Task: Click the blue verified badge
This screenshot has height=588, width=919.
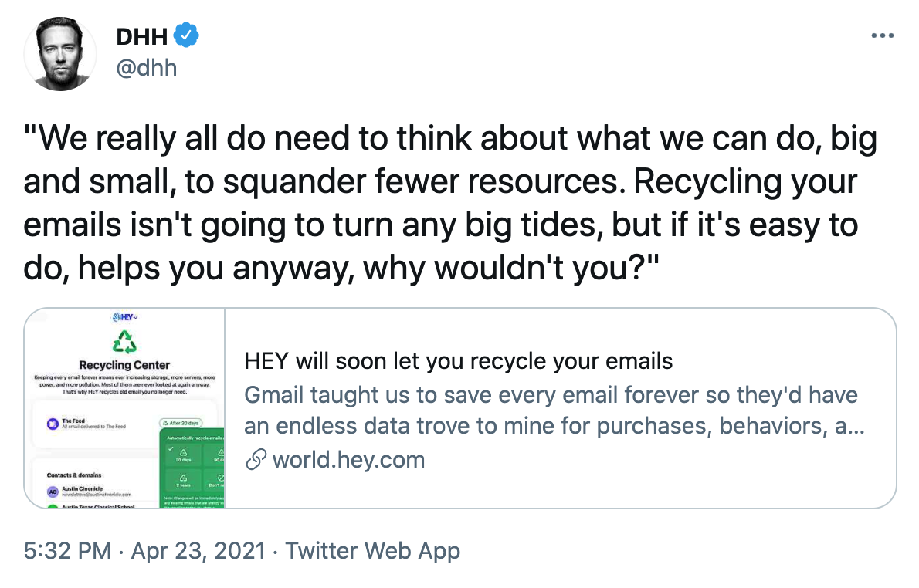Action: click(186, 35)
